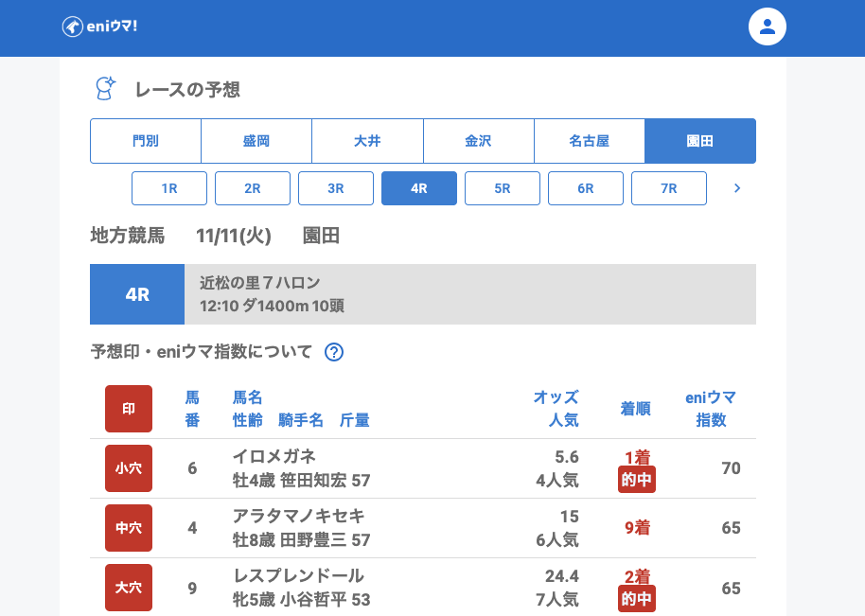Image resolution: width=865 pixels, height=616 pixels.
Task: Go to race 5R
Action: [x=503, y=188]
